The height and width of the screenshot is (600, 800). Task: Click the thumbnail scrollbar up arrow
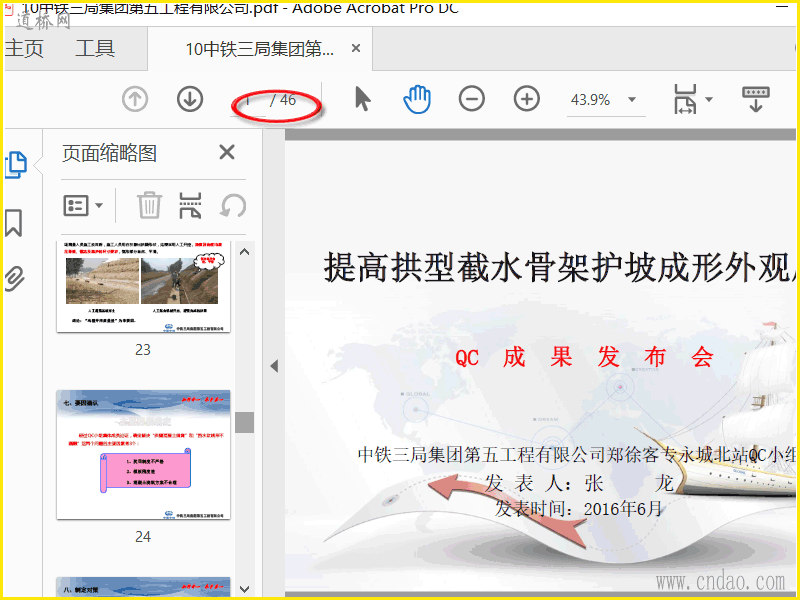click(244, 252)
